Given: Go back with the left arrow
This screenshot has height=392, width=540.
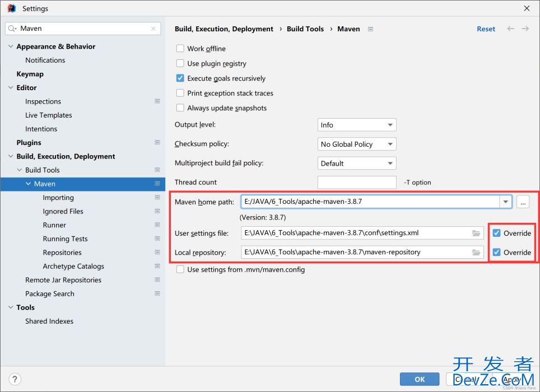Looking at the screenshot, I should (511, 29).
